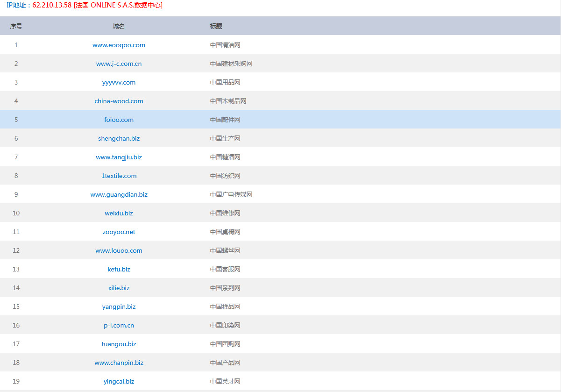Image resolution: width=561 pixels, height=392 pixels.
Task: Click www.guangdian.biz domain link
Action: coord(119,194)
